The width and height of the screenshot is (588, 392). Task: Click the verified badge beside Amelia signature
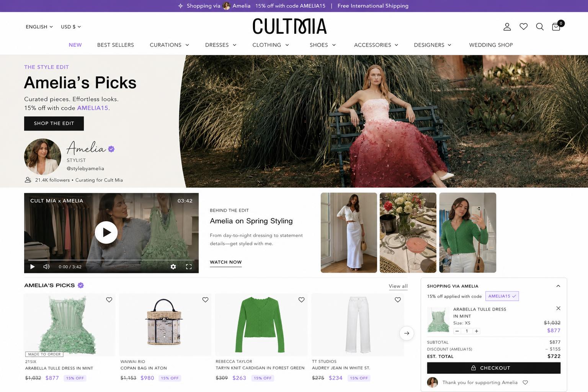coord(111,149)
